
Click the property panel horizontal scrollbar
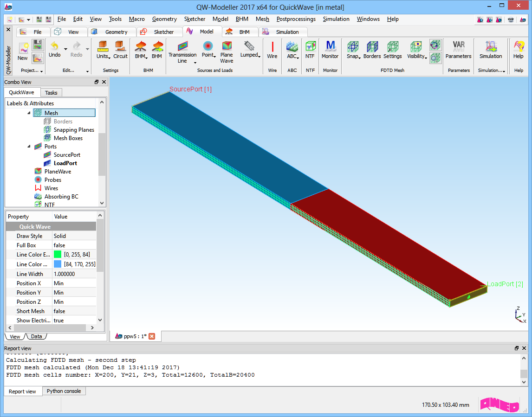(50, 327)
